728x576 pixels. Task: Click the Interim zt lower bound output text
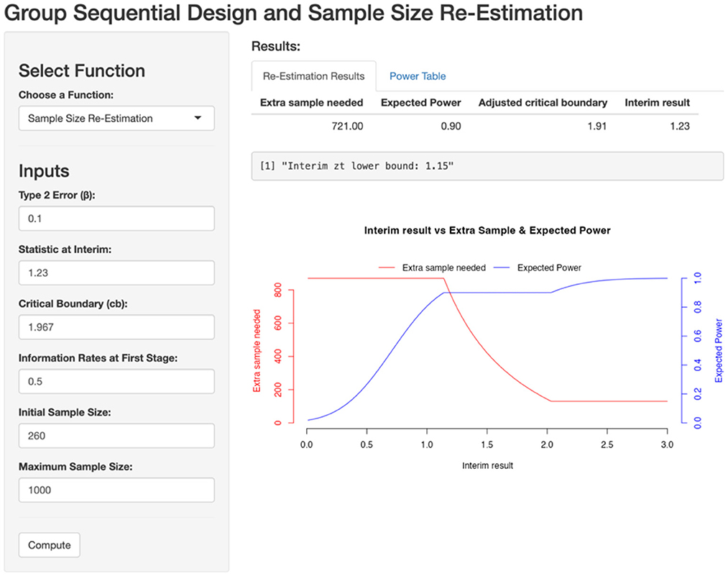356,166
